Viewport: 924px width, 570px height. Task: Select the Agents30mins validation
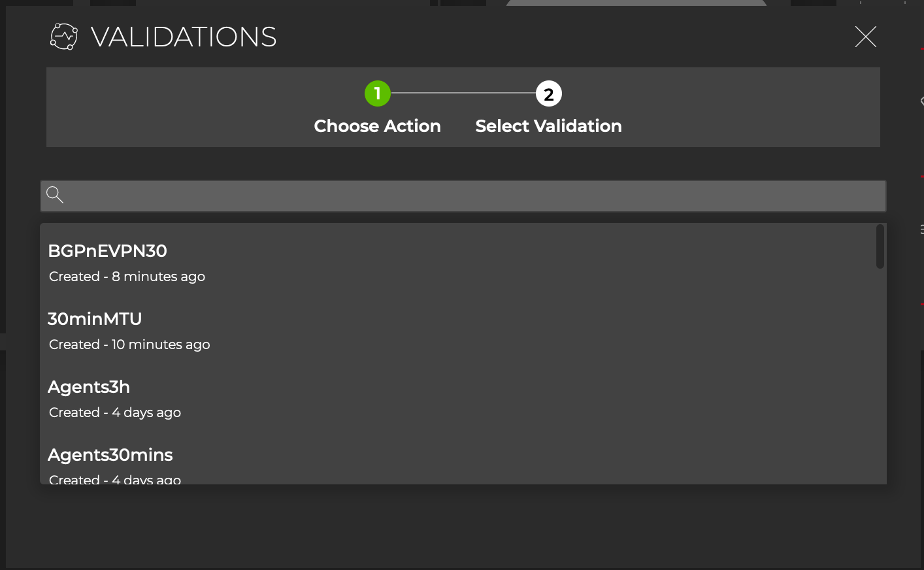coord(110,455)
